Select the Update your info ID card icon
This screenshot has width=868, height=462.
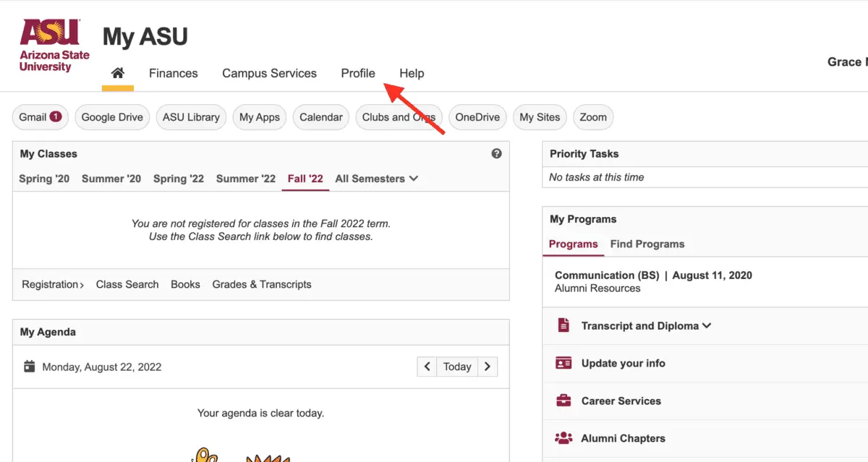563,363
